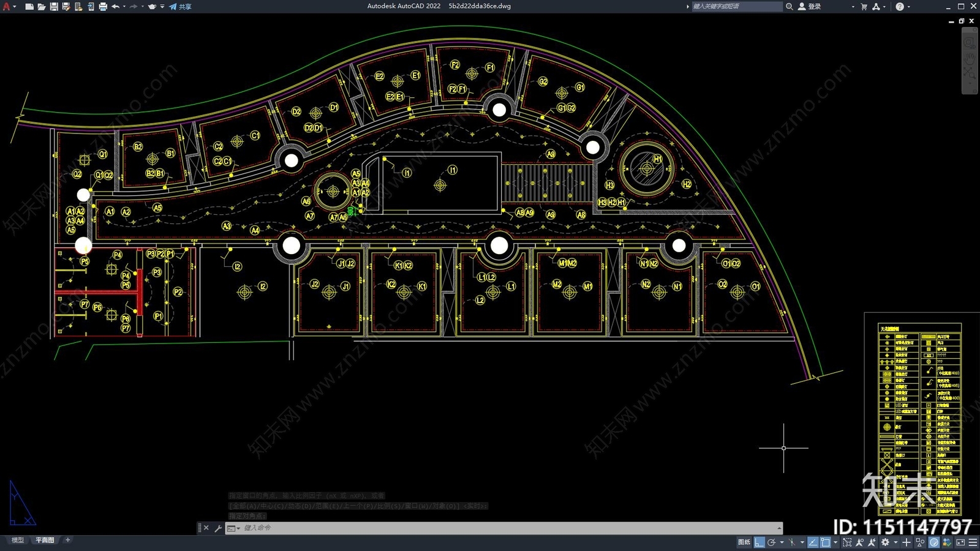Screen dimensions: 980x551
Task: Toggle object snap tracking in status bar
Action: click(x=813, y=542)
